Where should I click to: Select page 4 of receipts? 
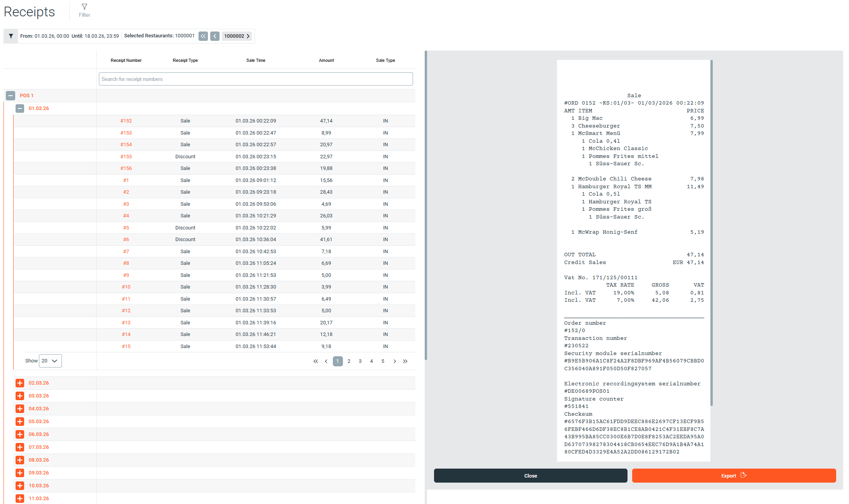click(371, 361)
